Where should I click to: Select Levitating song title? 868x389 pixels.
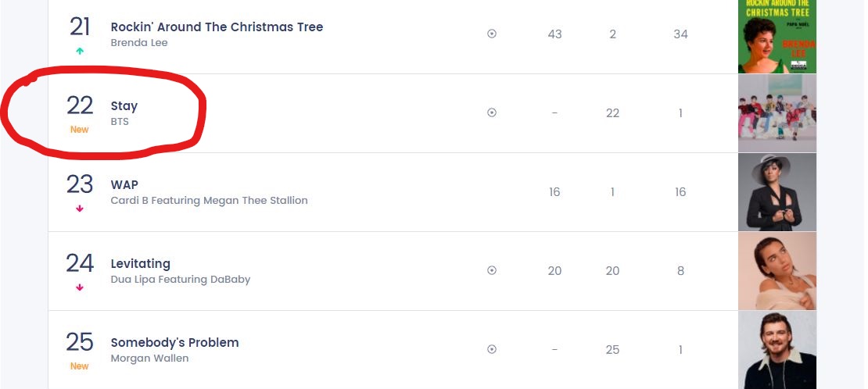tap(141, 264)
